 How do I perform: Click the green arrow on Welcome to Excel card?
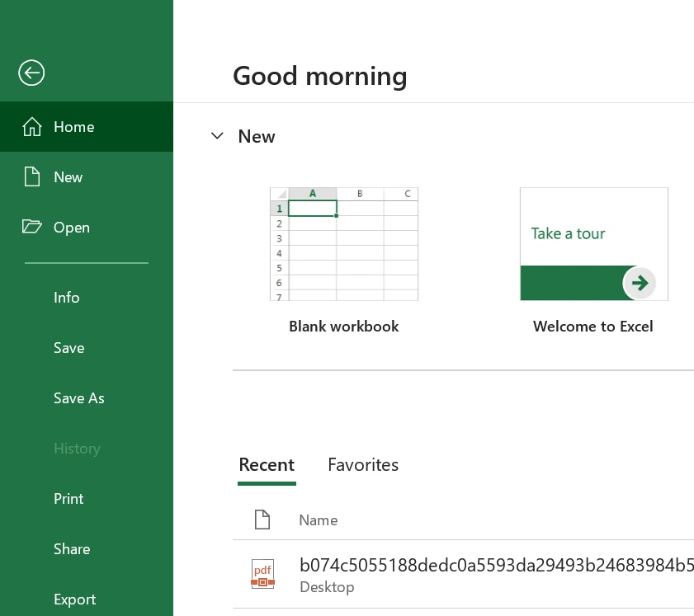pyautogui.click(x=640, y=283)
